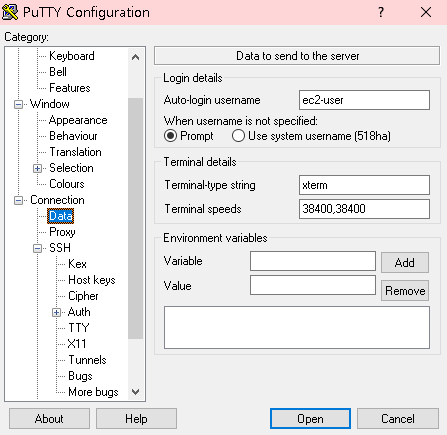Collapse the Connection tree node
This screenshot has width=447, height=435.
pos(18,200)
